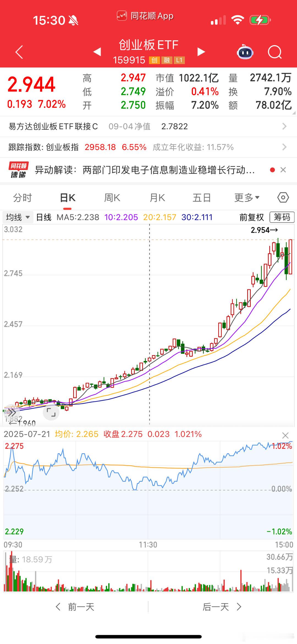Tap the 2025-07-21 date label
The image size is (297, 644).
[x=27, y=434]
